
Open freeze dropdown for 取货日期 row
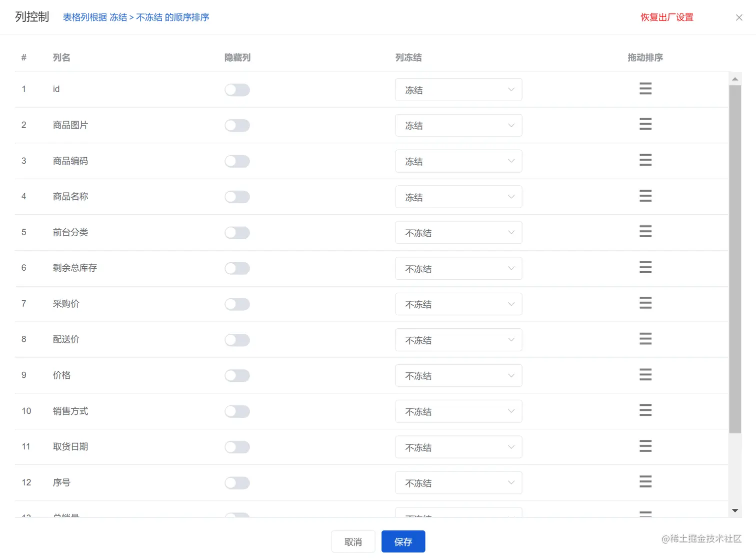[458, 447]
